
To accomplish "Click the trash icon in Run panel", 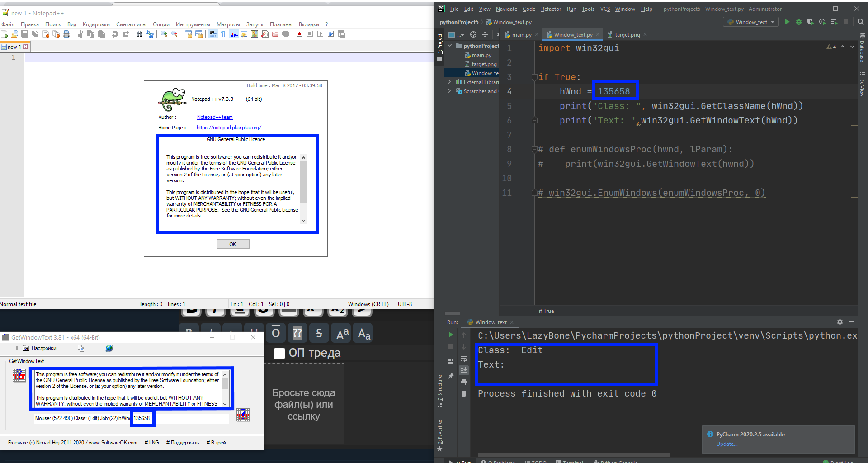I will [x=463, y=393].
